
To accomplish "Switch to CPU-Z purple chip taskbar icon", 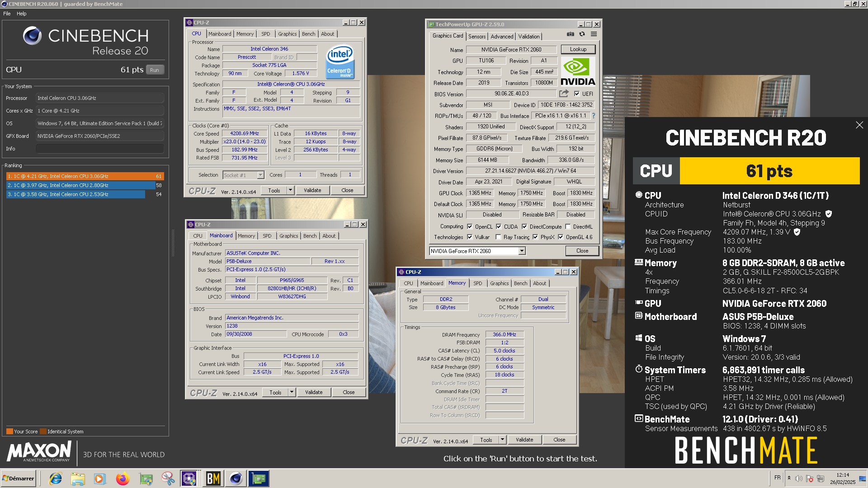I will pos(189,479).
